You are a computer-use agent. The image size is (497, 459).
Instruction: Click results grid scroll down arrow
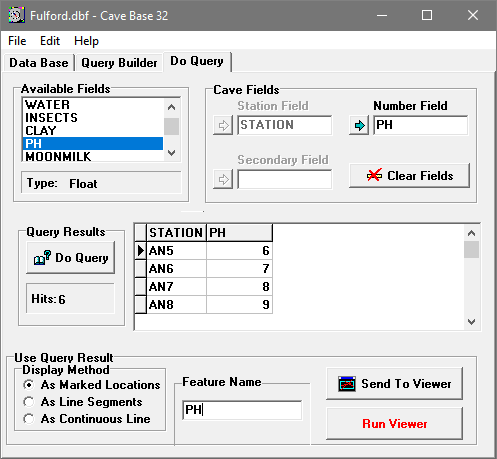point(471,322)
